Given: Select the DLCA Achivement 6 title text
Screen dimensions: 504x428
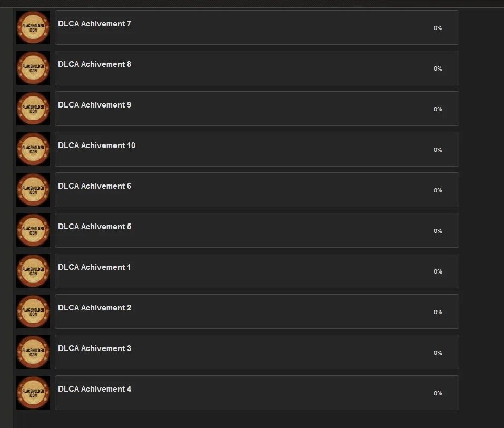Looking at the screenshot, I should (x=94, y=186).
